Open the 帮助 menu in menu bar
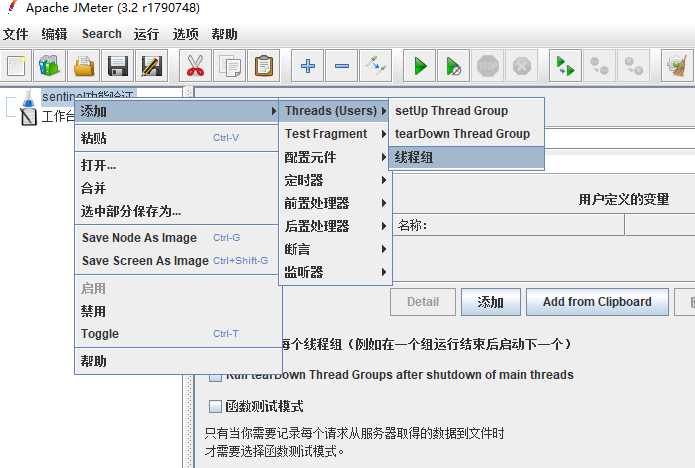 (x=224, y=34)
